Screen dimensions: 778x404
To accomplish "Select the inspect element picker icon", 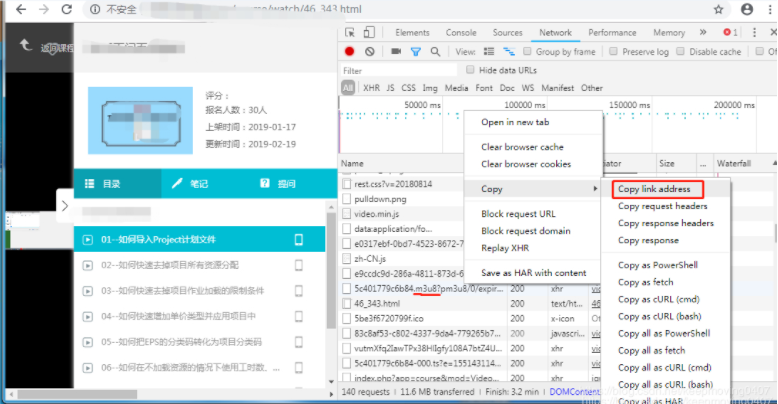I will [351, 32].
